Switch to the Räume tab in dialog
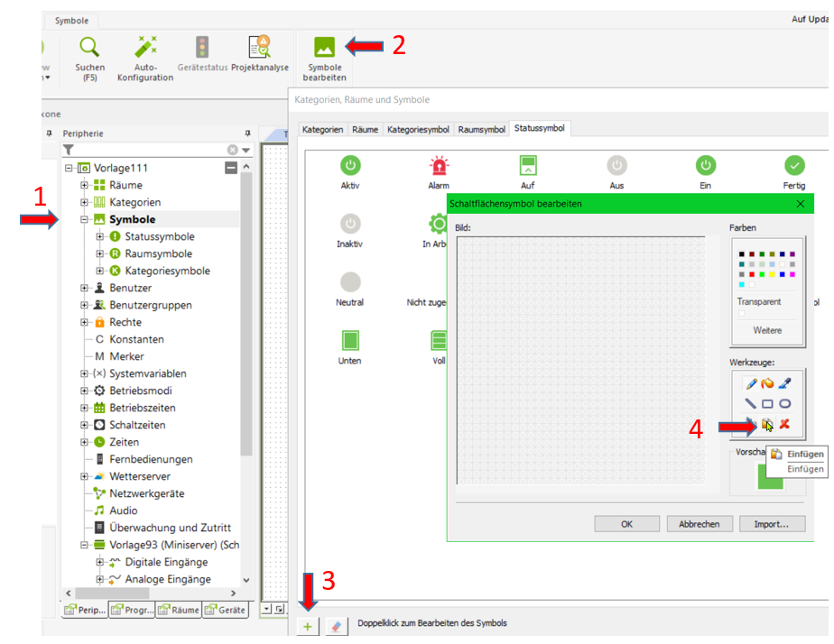This screenshot has height=644, width=834. pyautogui.click(x=365, y=129)
